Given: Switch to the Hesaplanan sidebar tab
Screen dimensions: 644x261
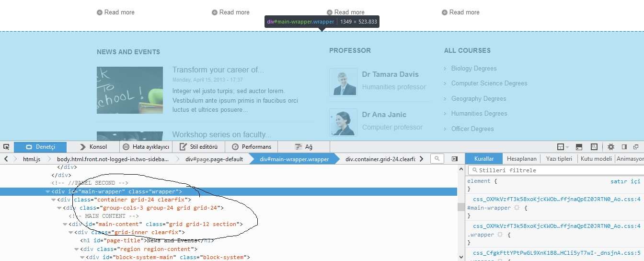Looking at the screenshot, I should [x=521, y=159].
